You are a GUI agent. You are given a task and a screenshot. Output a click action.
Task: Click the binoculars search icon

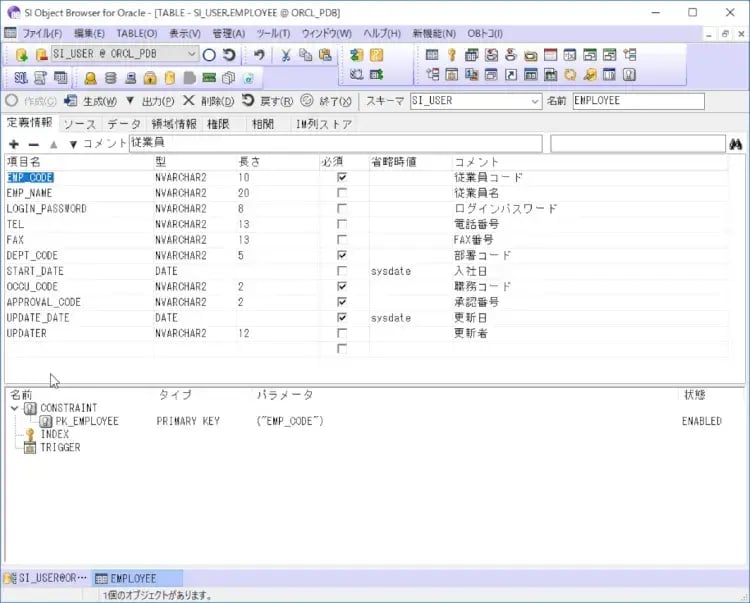click(x=736, y=144)
